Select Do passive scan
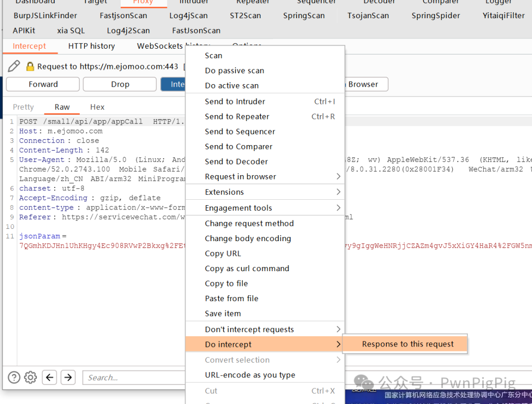532x404 pixels. pos(265,70)
